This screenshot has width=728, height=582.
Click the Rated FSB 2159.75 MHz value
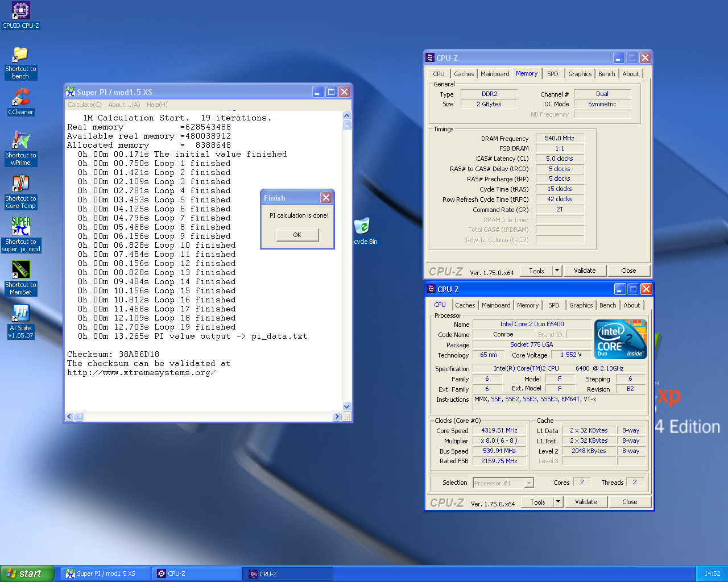[x=499, y=462]
